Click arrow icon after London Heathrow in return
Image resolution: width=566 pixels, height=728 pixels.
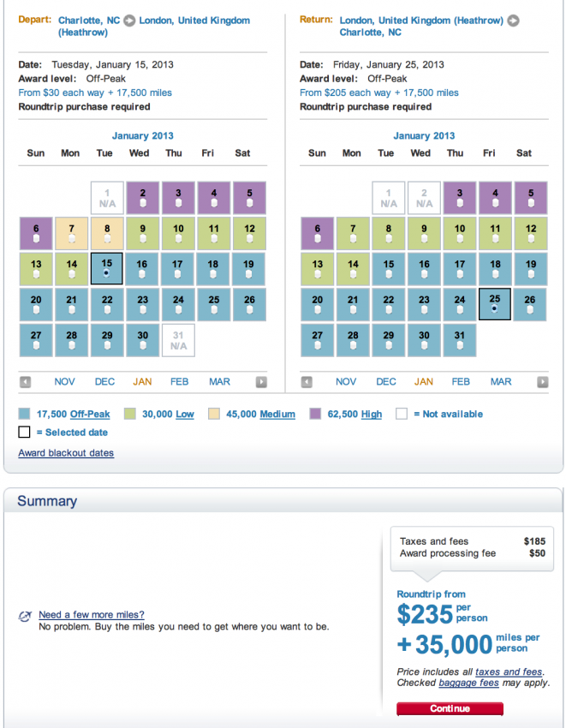(x=513, y=21)
